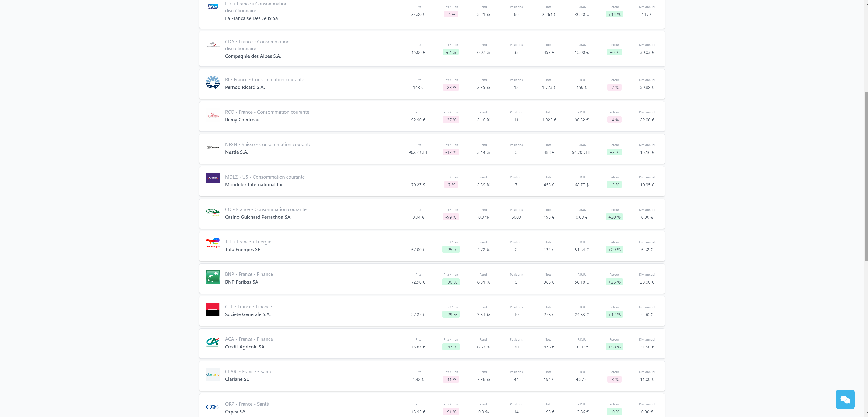Open the Nestlé S.A. stock entry
Screen dimensions: 868x417
pyautogui.click(x=237, y=152)
